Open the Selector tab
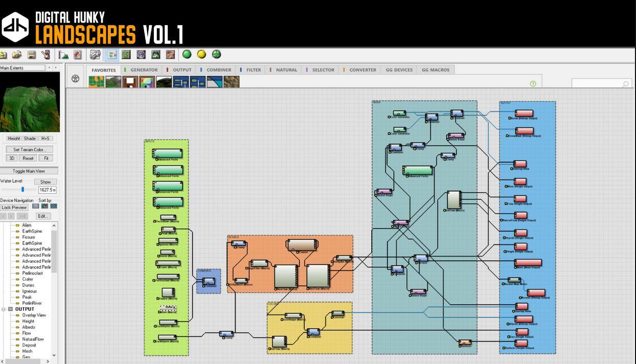636x364 pixels. [321, 70]
